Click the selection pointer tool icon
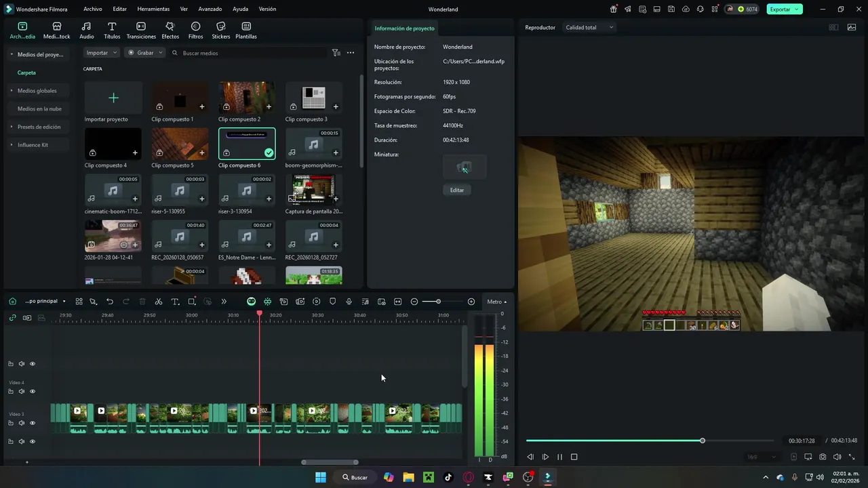The image size is (868, 488). click(x=94, y=302)
